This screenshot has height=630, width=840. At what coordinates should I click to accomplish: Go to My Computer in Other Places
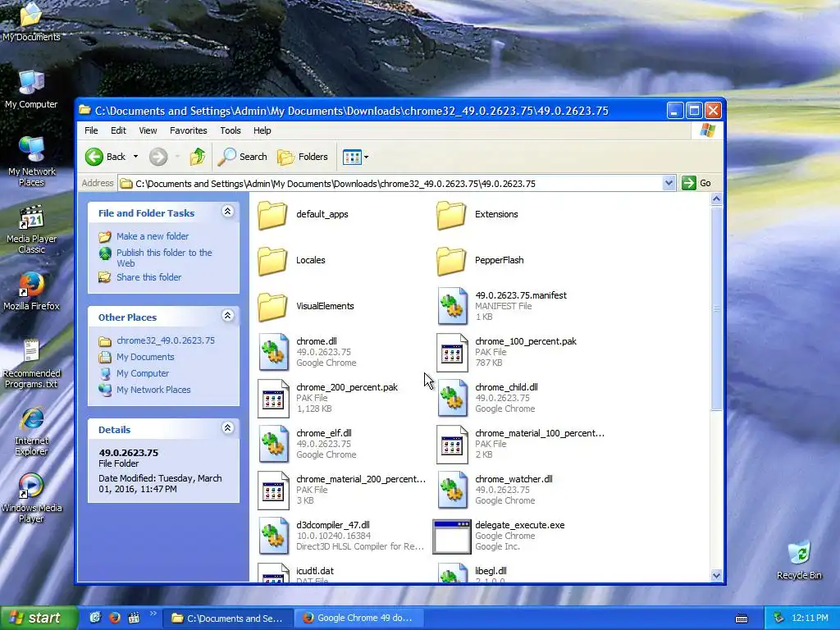[143, 373]
